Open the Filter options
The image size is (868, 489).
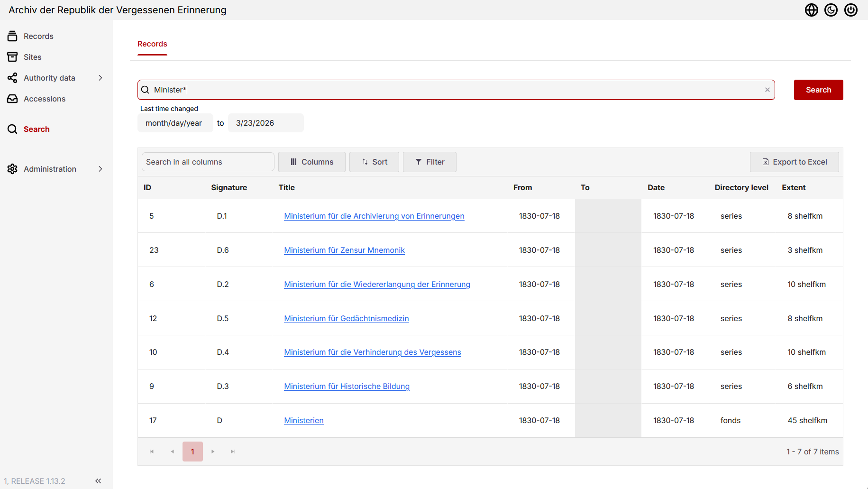coord(429,162)
